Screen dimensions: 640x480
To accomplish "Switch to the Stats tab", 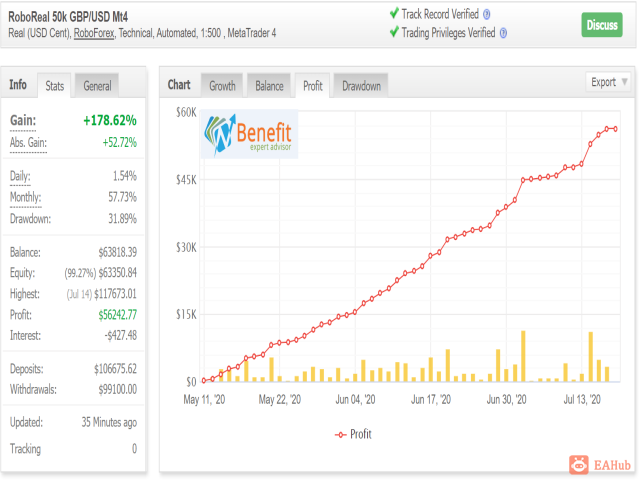I will pyautogui.click(x=54, y=86).
